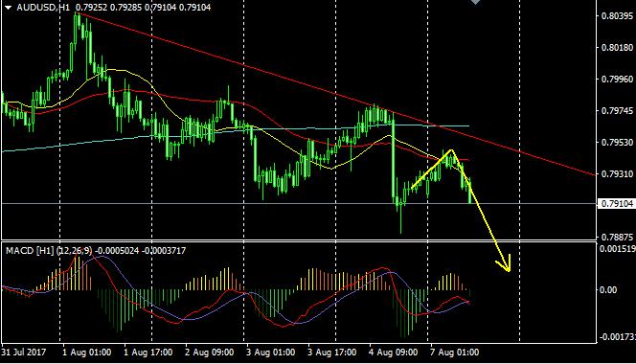
Task: Click the MACD [H1] (12,26,9) indicator label
Action: pyautogui.click(x=49, y=251)
